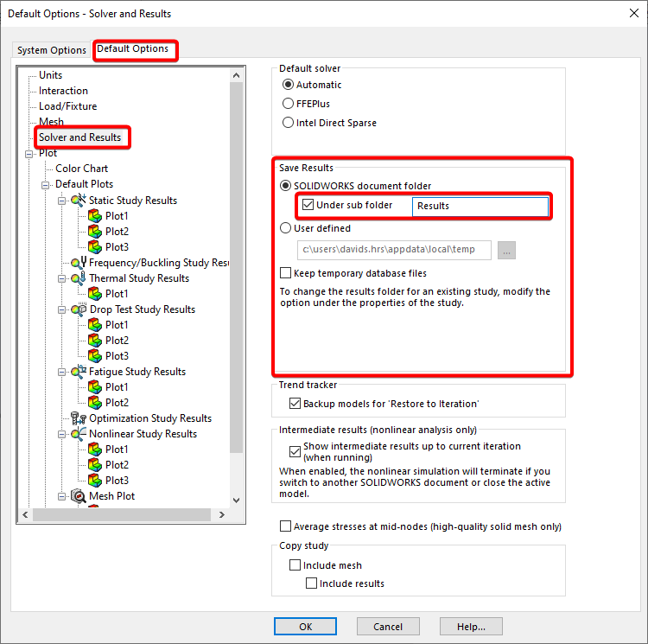The image size is (648, 644).
Task: Collapse the Default Plots node
Action: click(46, 185)
